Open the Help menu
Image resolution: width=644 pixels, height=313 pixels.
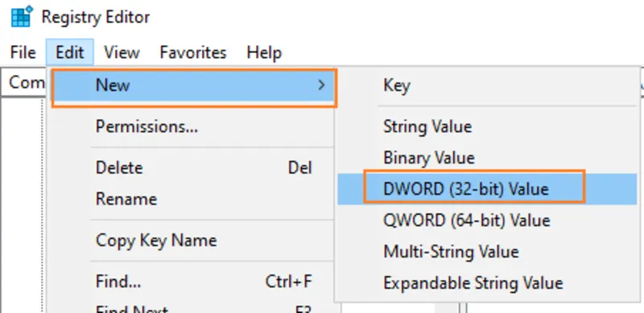pos(264,52)
